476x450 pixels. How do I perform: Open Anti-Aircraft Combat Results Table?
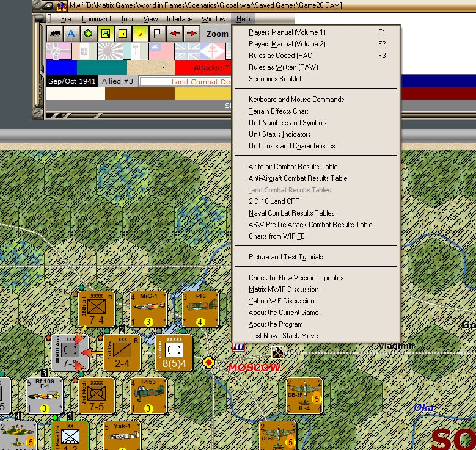(317, 178)
